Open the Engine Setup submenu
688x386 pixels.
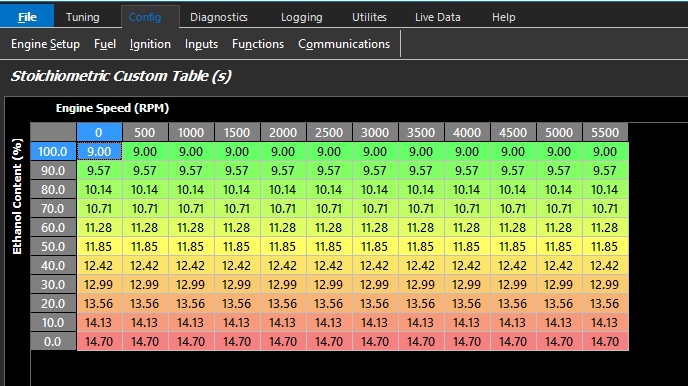click(x=45, y=44)
